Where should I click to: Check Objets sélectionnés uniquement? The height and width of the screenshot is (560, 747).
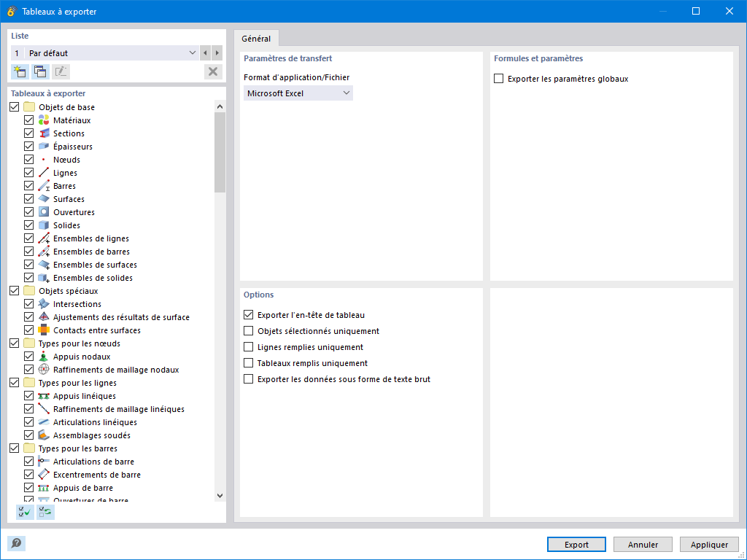[x=247, y=330]
